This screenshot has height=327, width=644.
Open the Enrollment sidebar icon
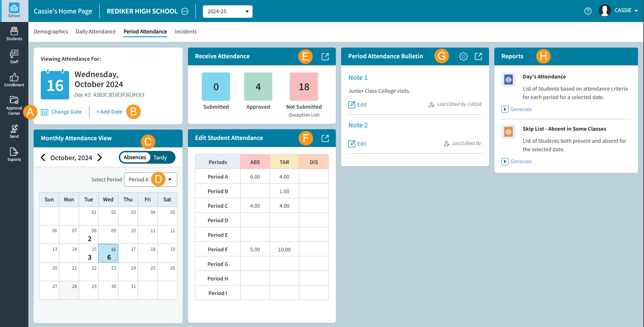click(14, 79)
